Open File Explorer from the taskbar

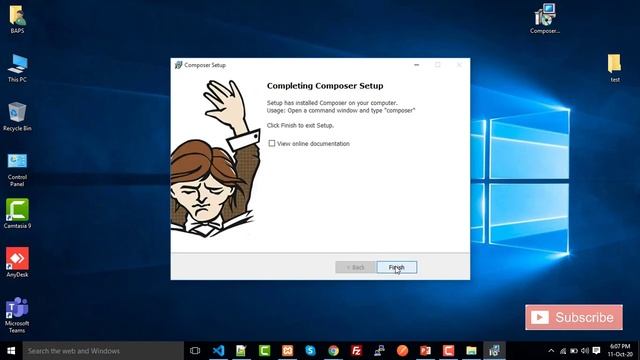[471, 351]
